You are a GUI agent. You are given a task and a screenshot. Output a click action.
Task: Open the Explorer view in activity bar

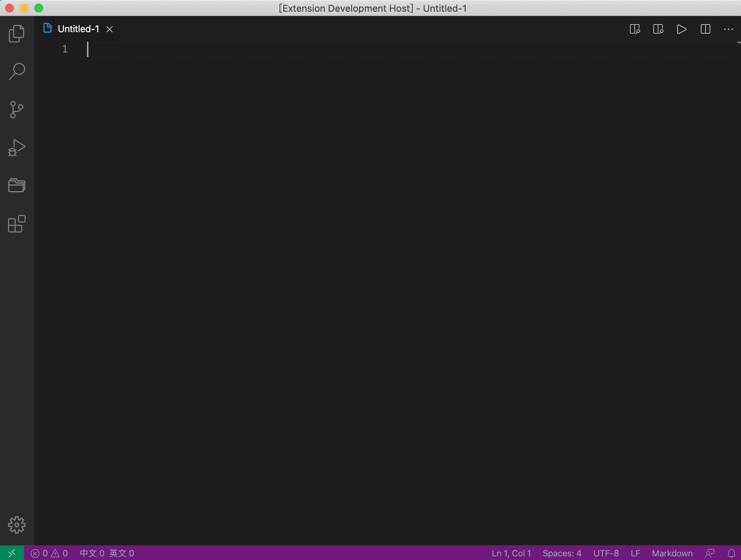point(16,34)
